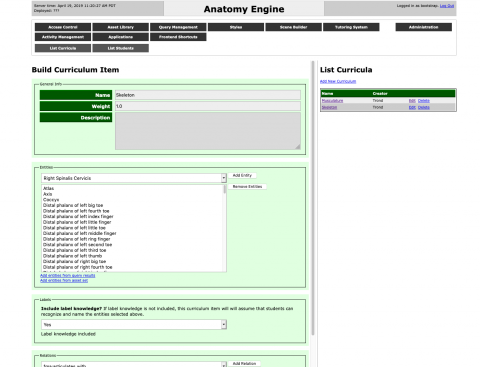480x367 pixels.
Task: Select Coccyx in the entities list
Action: tap(51, 200)
